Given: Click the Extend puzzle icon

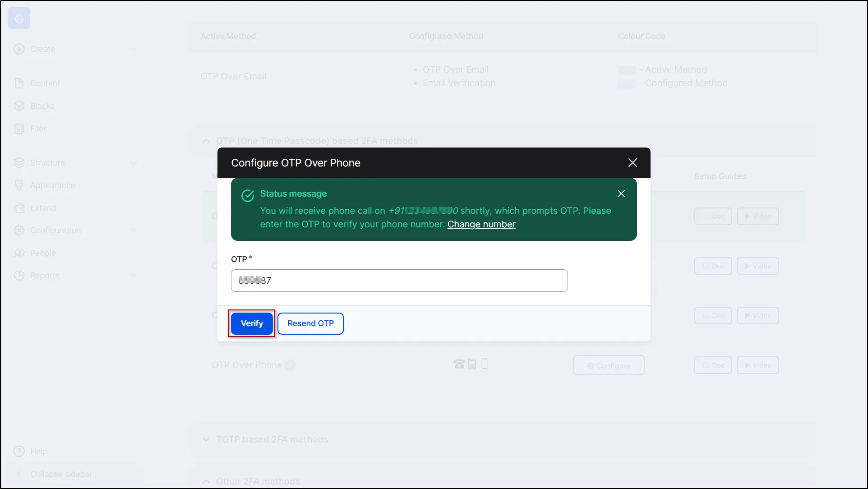Looking at the screenshot, I should (19, 208).
